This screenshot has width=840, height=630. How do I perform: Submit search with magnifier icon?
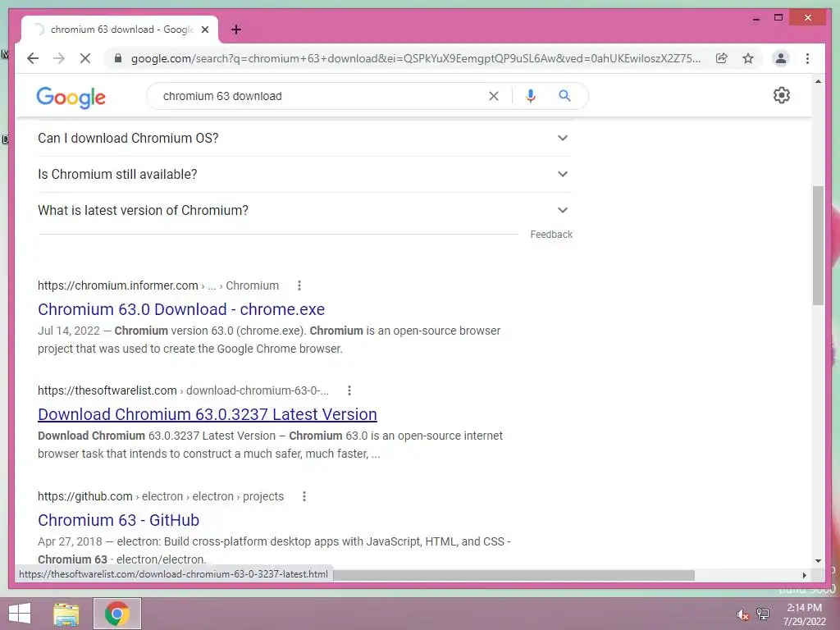tap(564, 96)
